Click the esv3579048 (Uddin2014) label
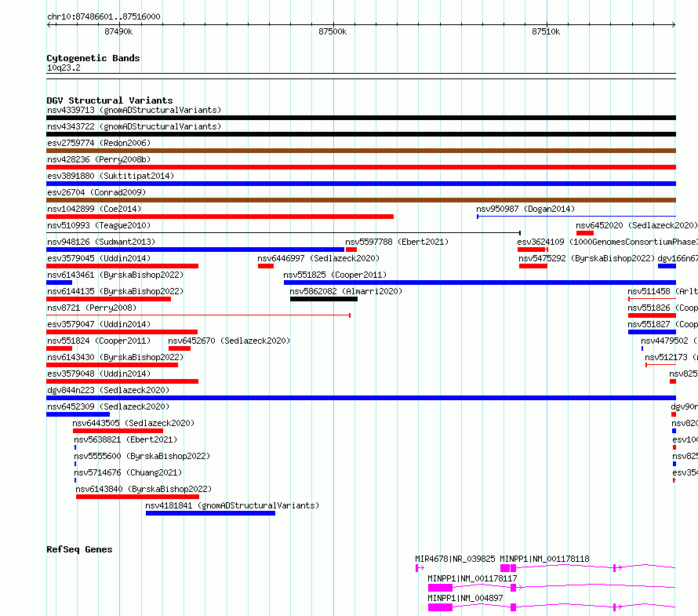This screenshot has width=698, height=616. (99, 374)
